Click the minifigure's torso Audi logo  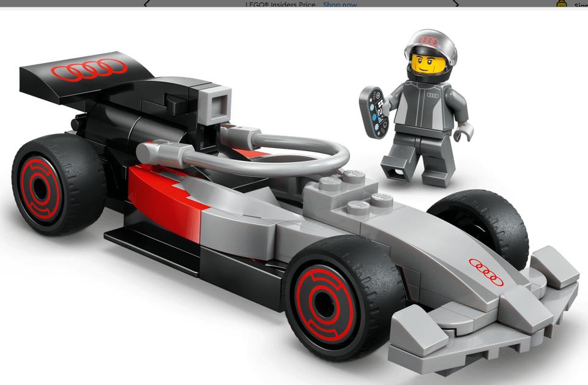(433, 94)
